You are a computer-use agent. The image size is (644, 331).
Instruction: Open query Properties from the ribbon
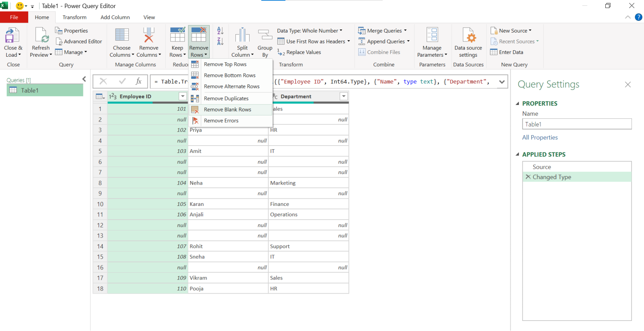71,31
